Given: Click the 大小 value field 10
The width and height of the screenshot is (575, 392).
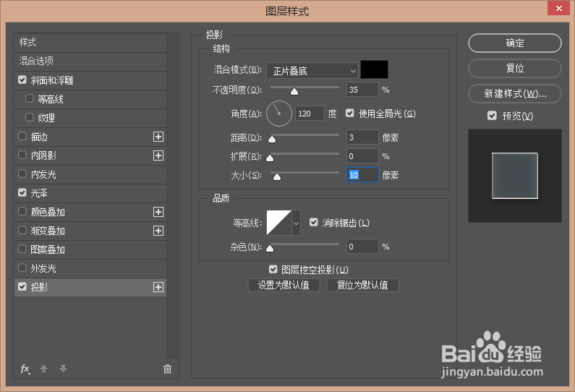Looking at the screenshot, I should (x=362, y=175).
